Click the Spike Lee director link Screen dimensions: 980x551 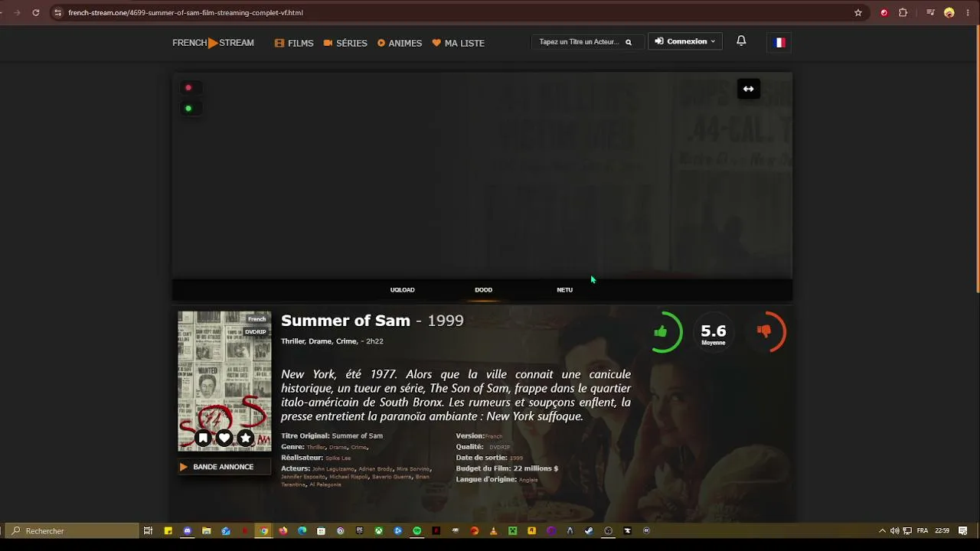tap(338, 458)
